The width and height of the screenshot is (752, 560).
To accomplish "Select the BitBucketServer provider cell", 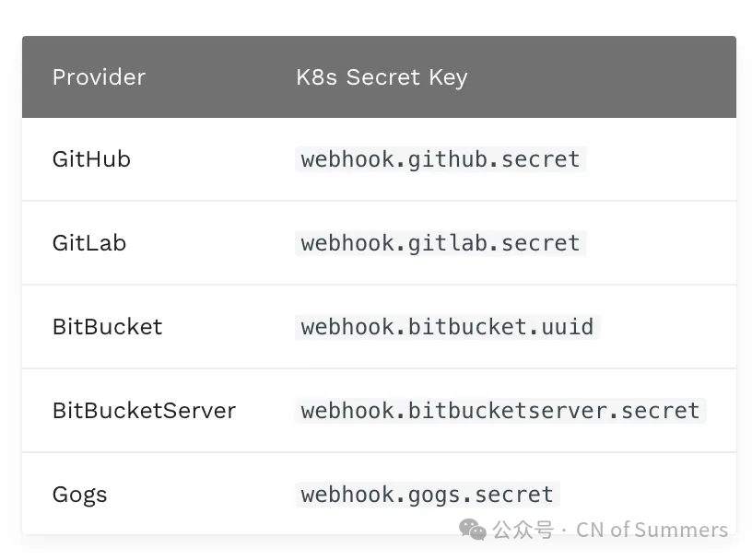I will click(x=144, y=411).
